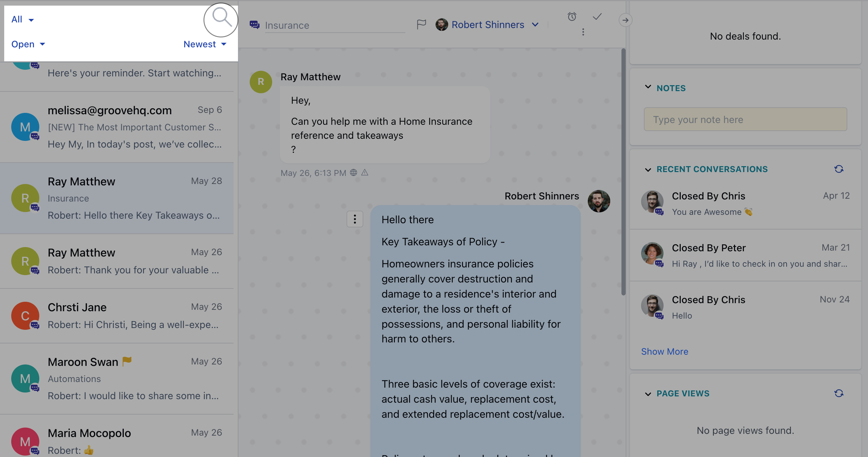The height and width of the screenshot is (457, 868).
Task: Flag the Insurance conversation
Action: coord(421,24)
